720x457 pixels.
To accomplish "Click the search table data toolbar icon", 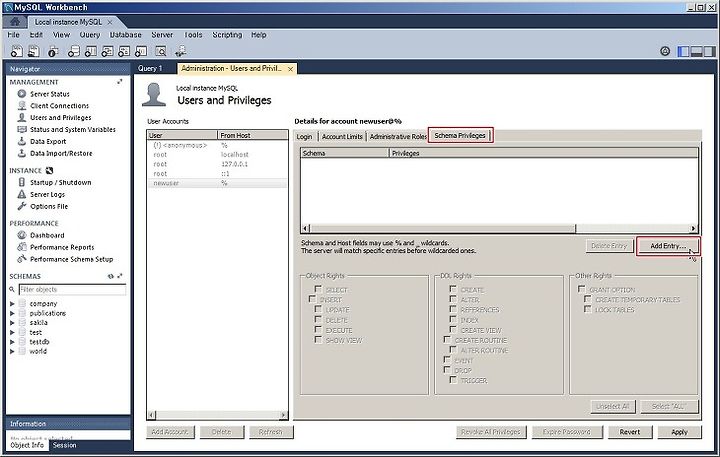I will 161,51.
